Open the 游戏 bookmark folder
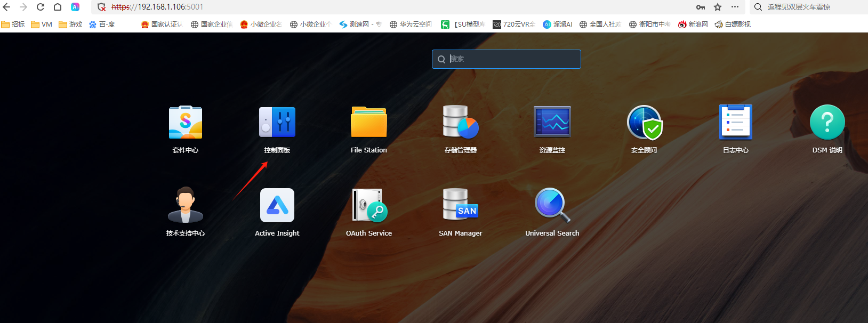The width and height of the screenshot is (868, 323). tap(70, 25)
